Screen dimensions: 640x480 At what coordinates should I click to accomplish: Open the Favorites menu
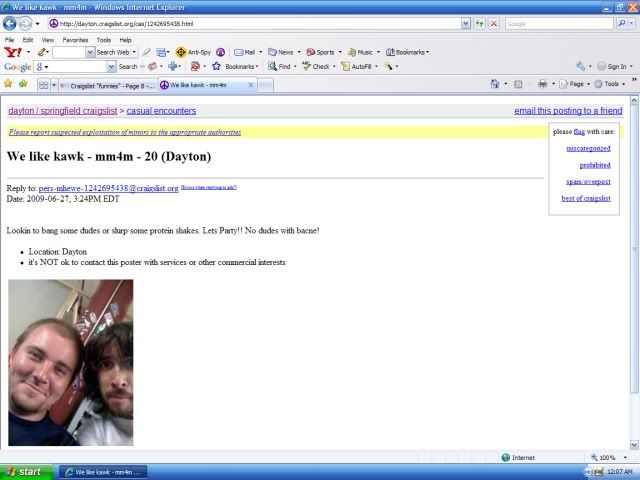click(75, 40)
